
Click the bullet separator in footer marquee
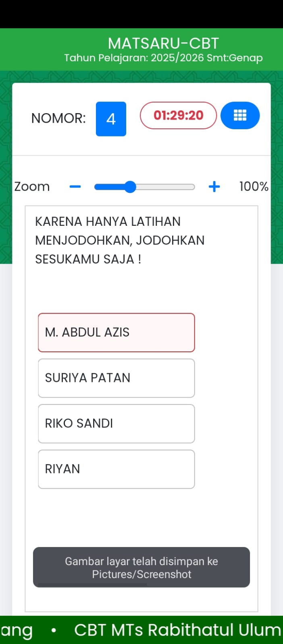(54, 630)
